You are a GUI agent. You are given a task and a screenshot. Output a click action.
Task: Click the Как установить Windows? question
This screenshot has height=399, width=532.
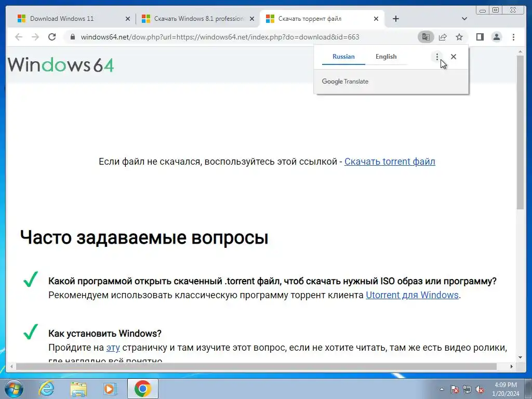pos(105,334)
